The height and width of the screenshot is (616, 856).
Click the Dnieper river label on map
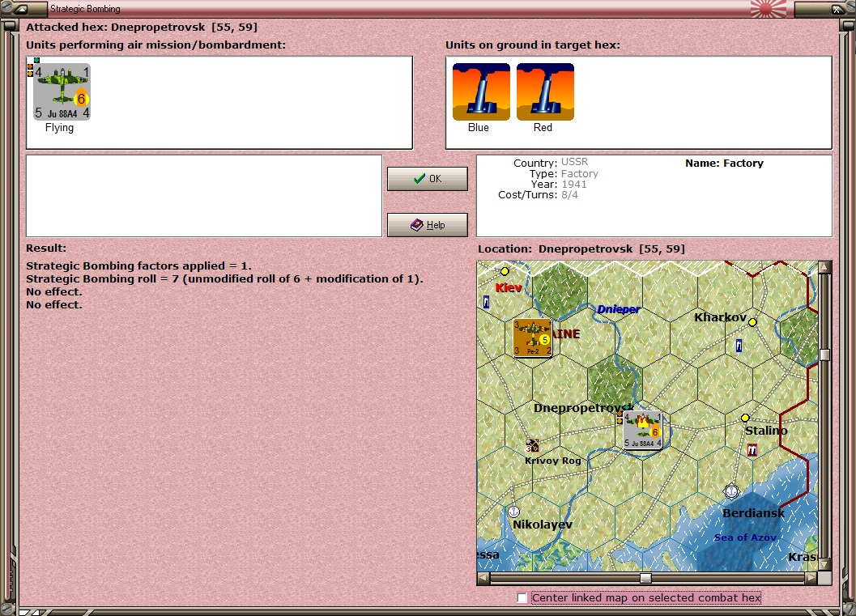click(x=618, y=309)
